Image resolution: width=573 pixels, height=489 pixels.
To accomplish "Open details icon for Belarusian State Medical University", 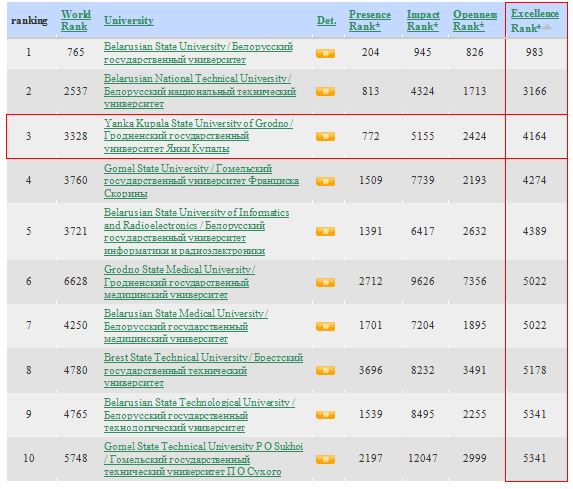I will (x=325, y=326).
